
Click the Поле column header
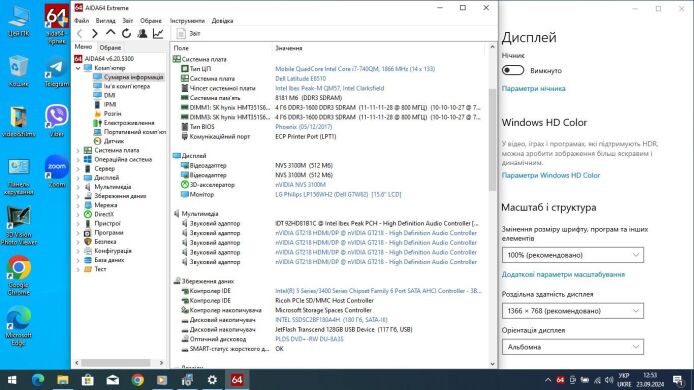pos(181,48)
